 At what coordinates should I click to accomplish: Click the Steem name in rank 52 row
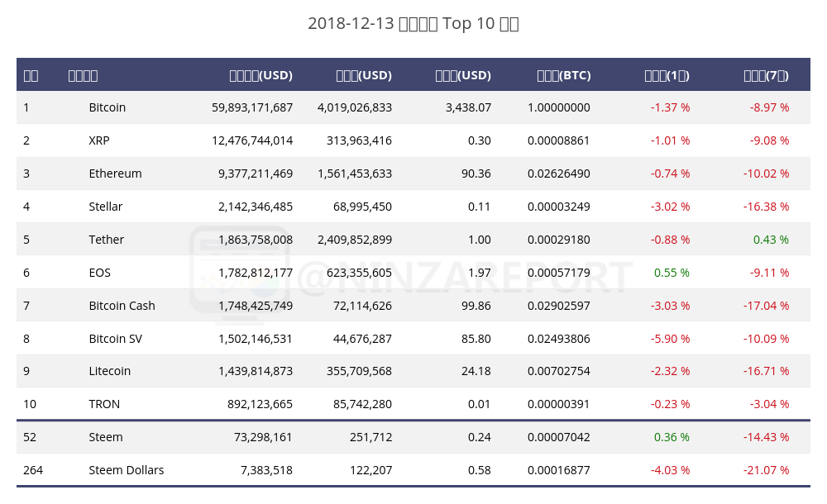click(106, 437)
